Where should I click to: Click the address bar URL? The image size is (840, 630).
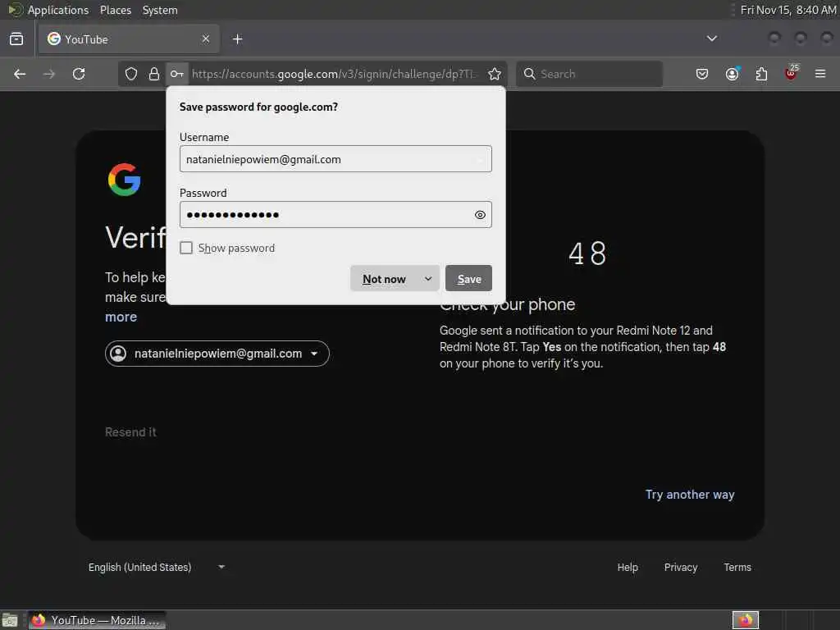point(333,74)
